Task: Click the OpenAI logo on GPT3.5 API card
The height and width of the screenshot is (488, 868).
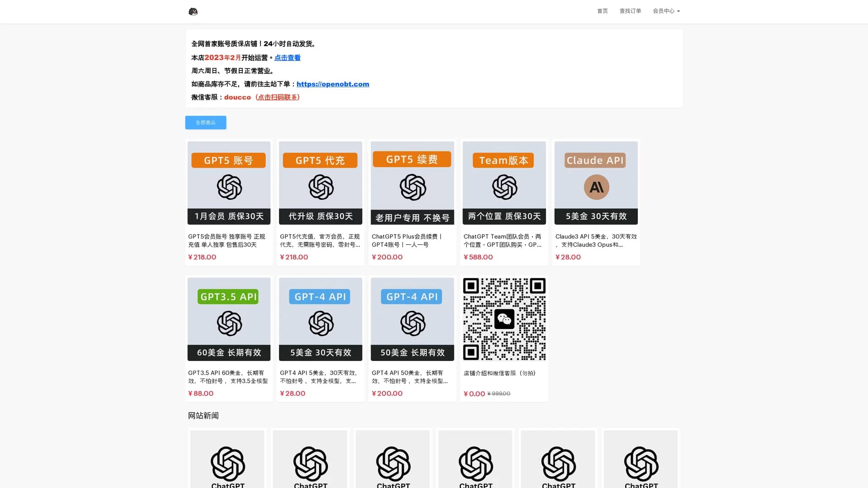Action: [x=229, y=324]
